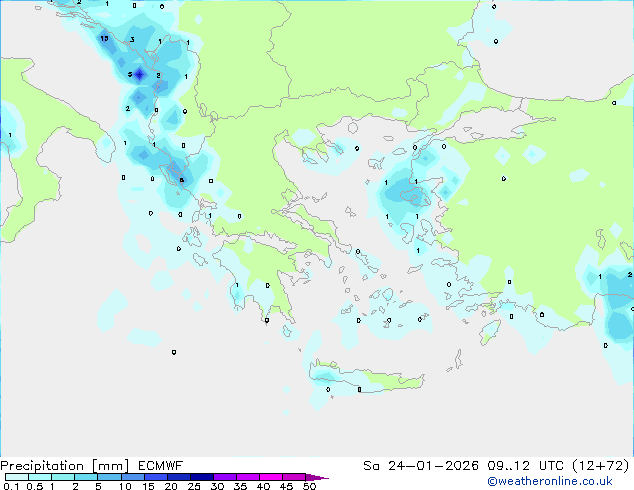Viewport: 634px width, 490px height.
Task: Click the 35–40 mm legend swatch
Action: [x=248, y=477]
